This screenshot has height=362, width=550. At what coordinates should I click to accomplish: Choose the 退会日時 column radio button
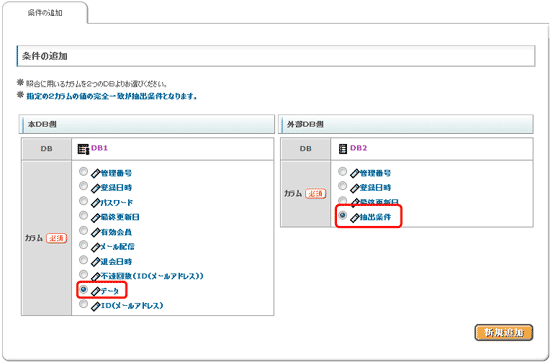[x=83, y=260]
